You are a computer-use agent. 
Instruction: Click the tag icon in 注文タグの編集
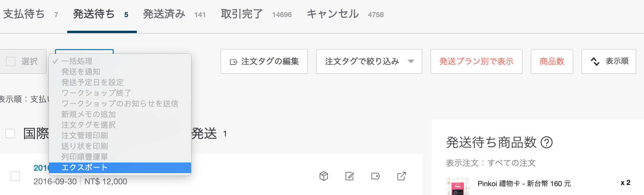[x=233, y=62]
